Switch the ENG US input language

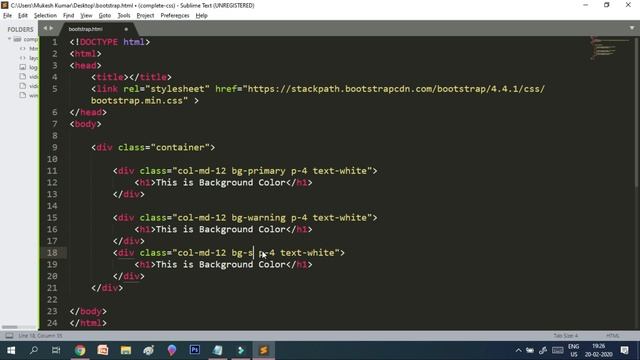click(573, 350)
